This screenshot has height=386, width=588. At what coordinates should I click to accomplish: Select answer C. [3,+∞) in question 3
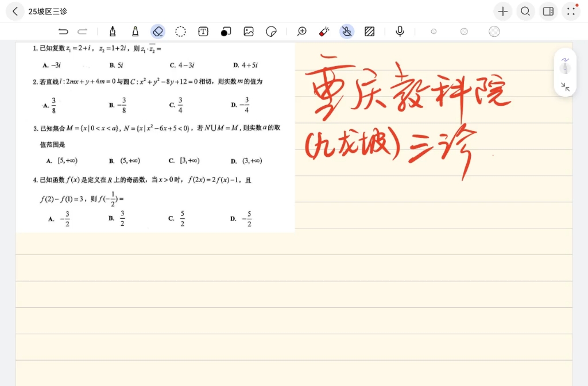click(x=184, y=161)
